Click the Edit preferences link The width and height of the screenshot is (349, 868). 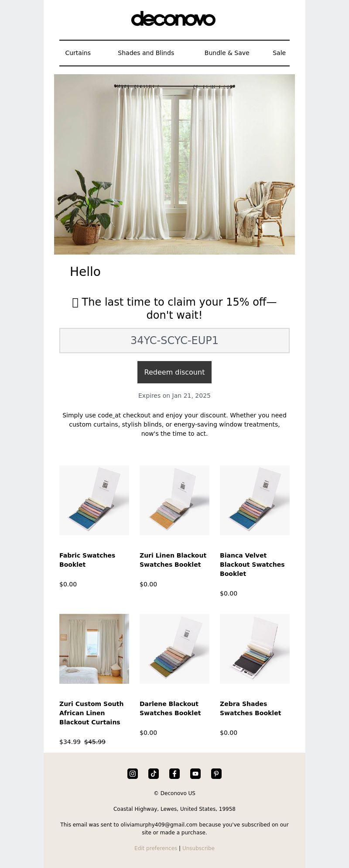point(156,848)
